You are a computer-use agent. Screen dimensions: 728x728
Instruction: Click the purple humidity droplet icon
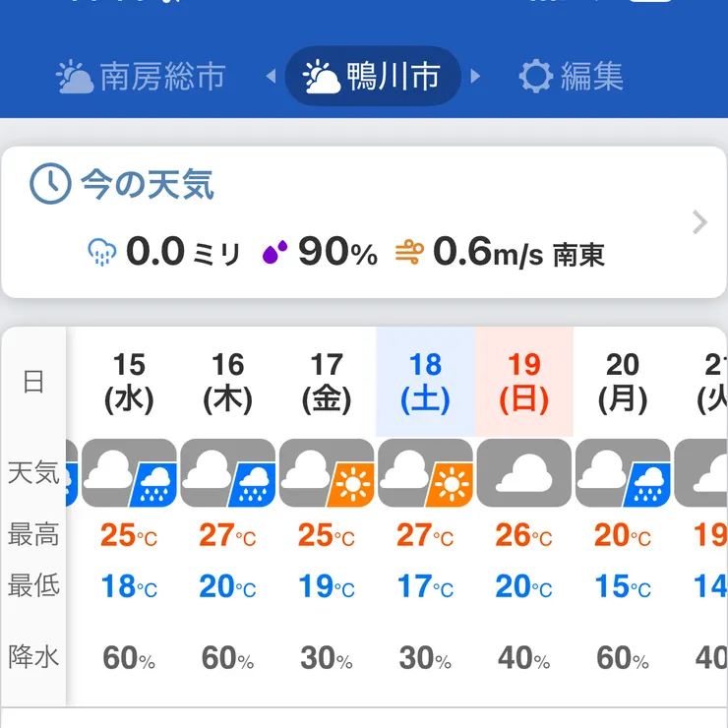pyautogui.click(x=274, y=253)
